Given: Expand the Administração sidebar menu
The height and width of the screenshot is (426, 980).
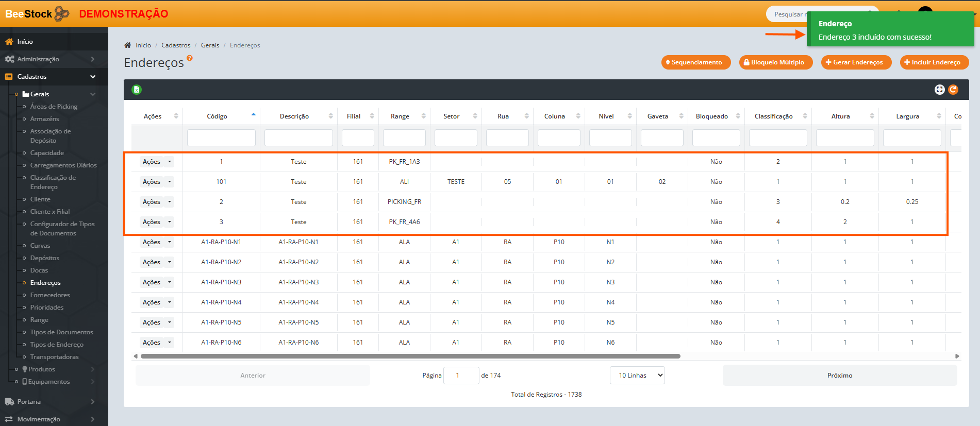Looking at the screenshot, I should 54,59.
